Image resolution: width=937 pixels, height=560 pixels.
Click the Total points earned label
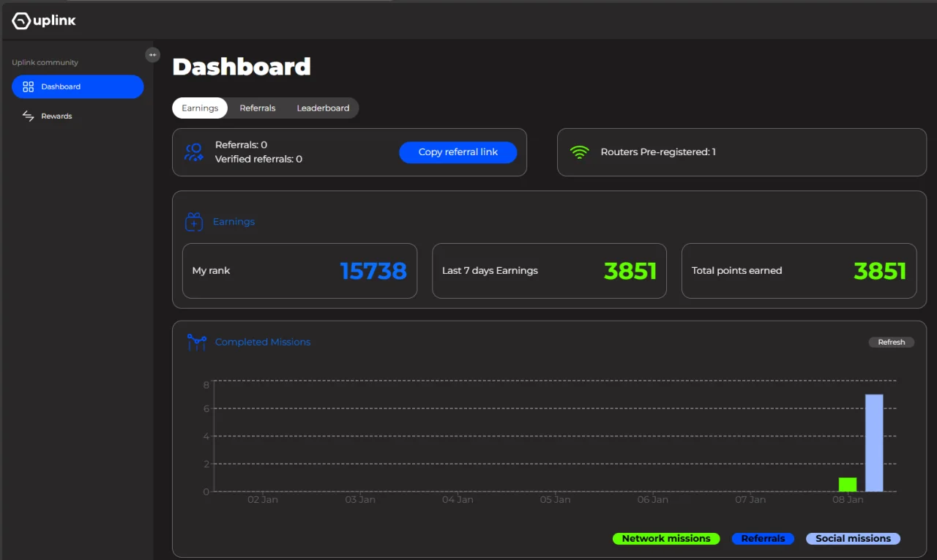[736, 271]
